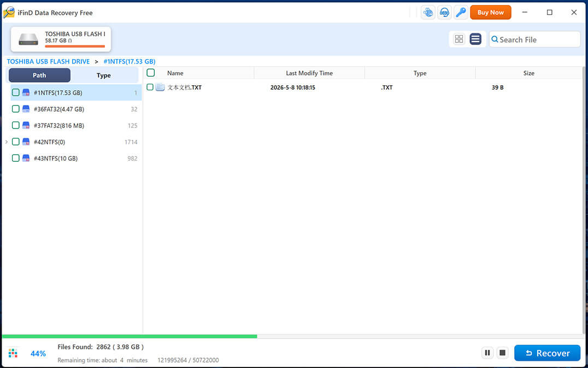Screen dimensions: 588x368
Task: Click the TOSHIBA drive icon in the card
Action: click(28, 39)
